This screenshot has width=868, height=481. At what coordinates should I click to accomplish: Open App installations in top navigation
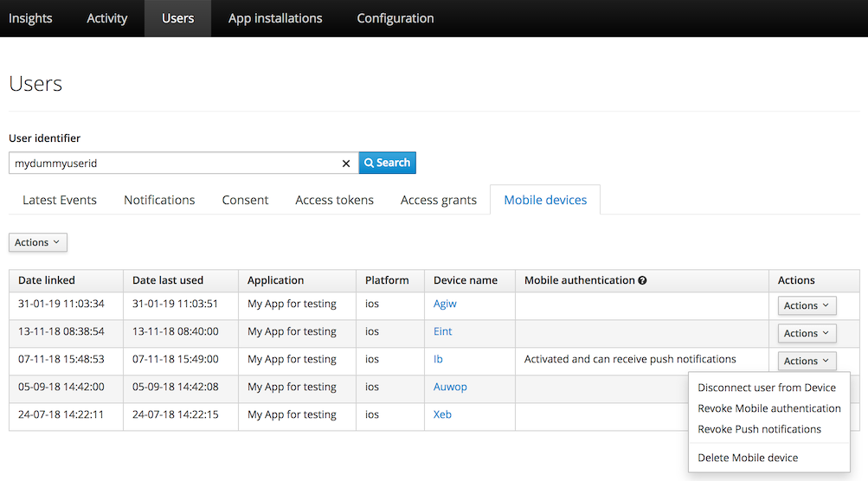[x=275, y=18]
